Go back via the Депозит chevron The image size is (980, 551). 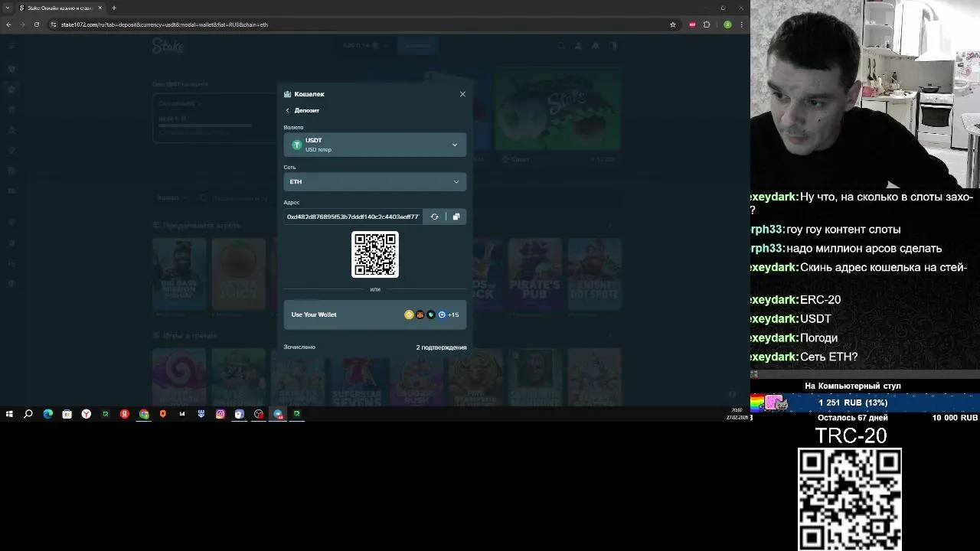[288, 110]
